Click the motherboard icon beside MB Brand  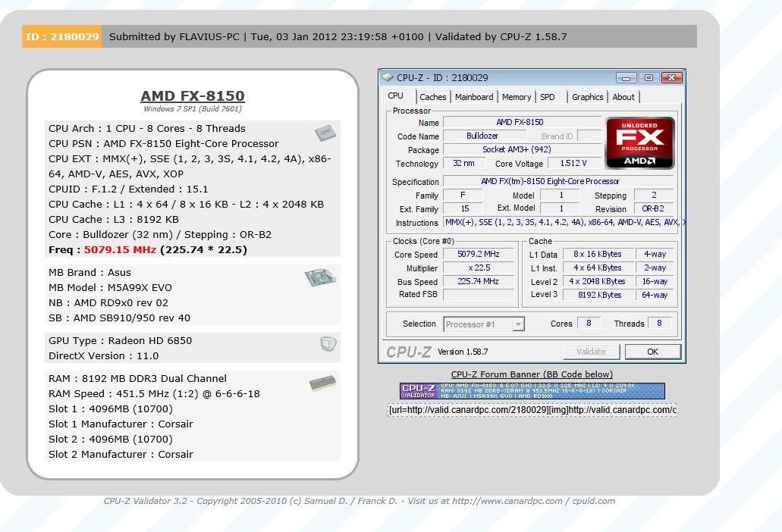(x=320, y=277)
